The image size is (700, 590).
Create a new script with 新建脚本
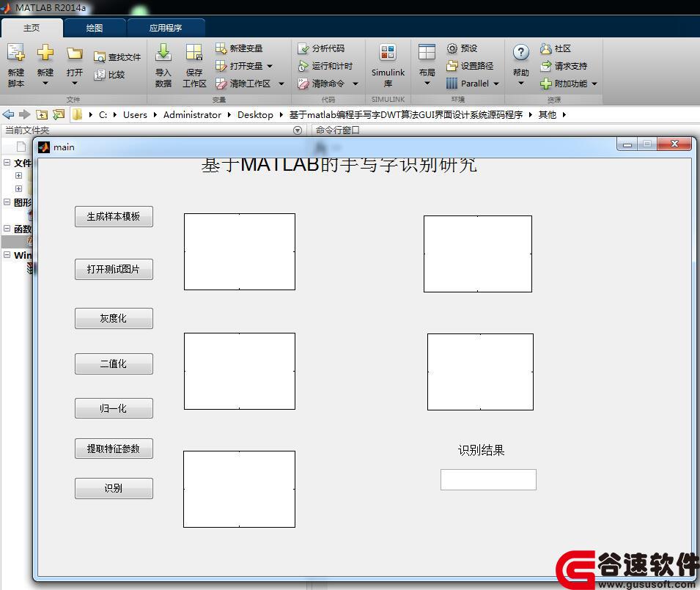click(16, 64)
